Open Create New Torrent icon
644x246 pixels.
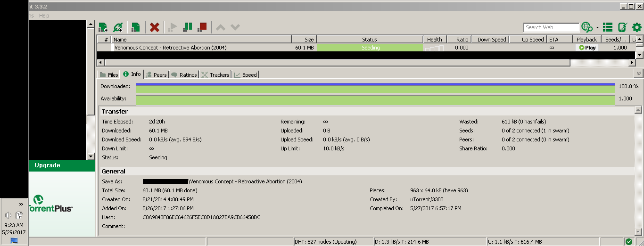click(135, 27)
